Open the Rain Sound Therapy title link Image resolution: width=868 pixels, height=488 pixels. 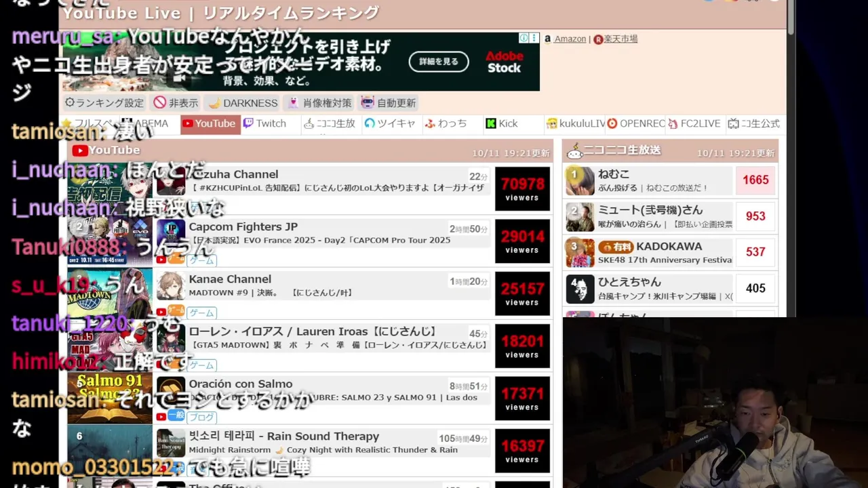tap(283, 436)
